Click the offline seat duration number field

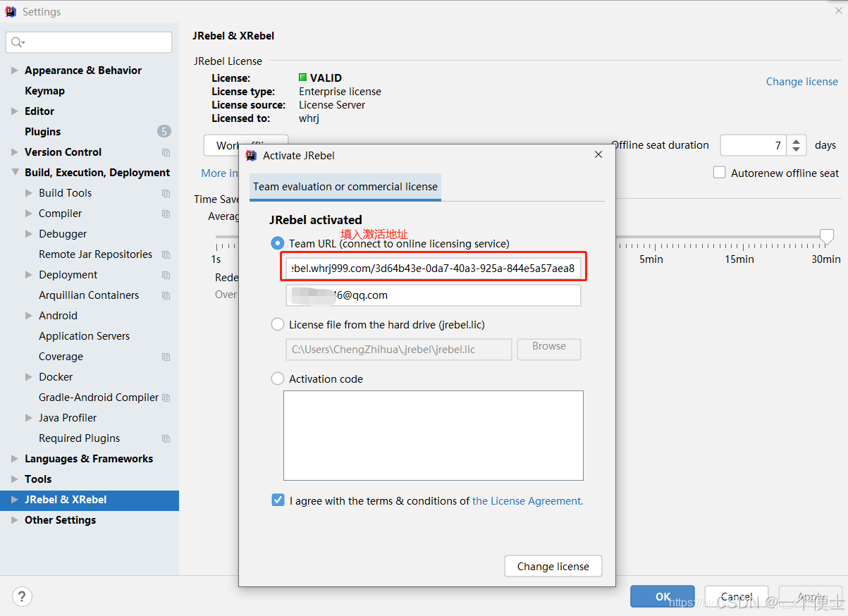(754, 145)
